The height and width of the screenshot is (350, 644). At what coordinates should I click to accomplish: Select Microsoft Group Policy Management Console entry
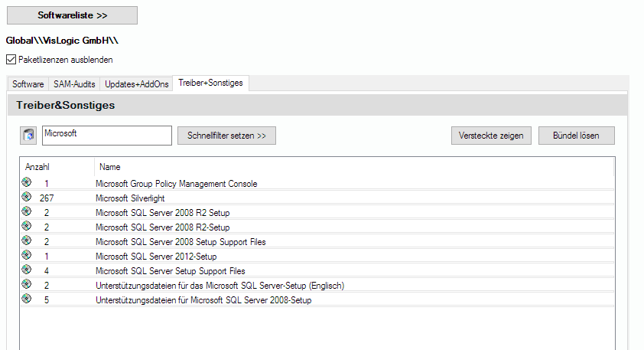click(177, 184)
